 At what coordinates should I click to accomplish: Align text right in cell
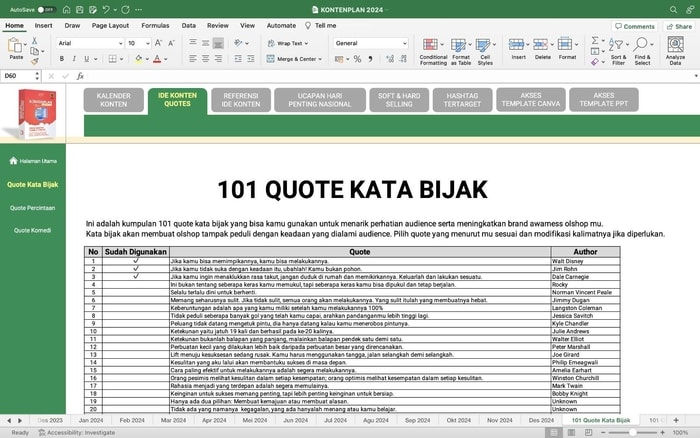[218, 58]
